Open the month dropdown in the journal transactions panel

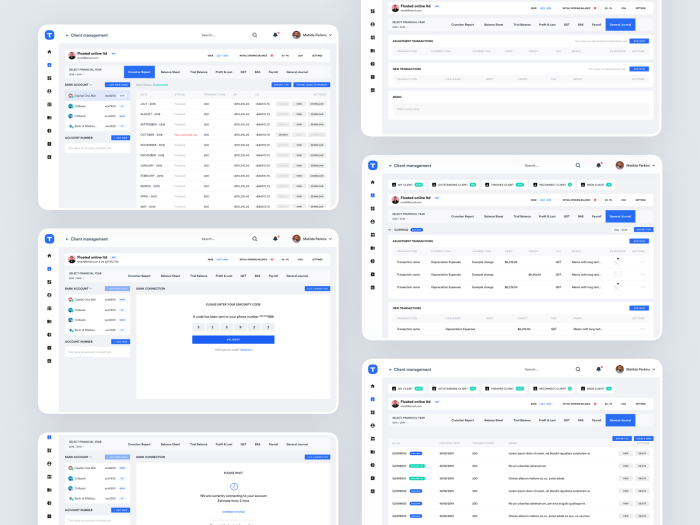click(x=621, y=229)
